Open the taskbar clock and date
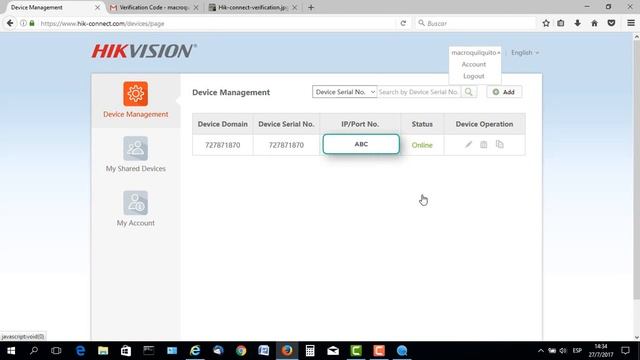Image resolution: width=640 pixels, height=360 pixels. 601,351
